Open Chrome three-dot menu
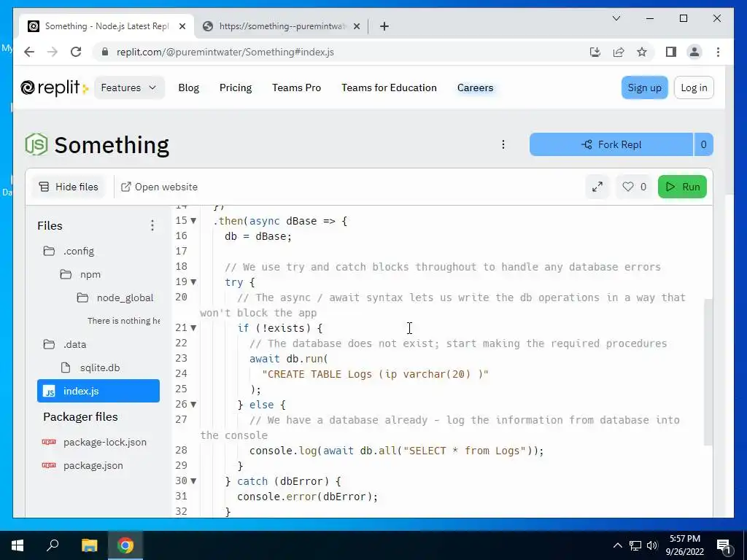The width and height of the screenshot is (747, 560). click(718, 52)
